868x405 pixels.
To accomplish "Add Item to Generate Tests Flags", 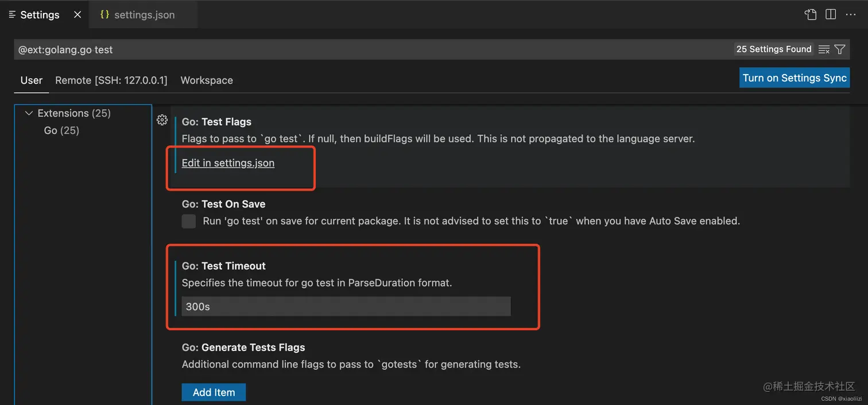I will point(214,392).
